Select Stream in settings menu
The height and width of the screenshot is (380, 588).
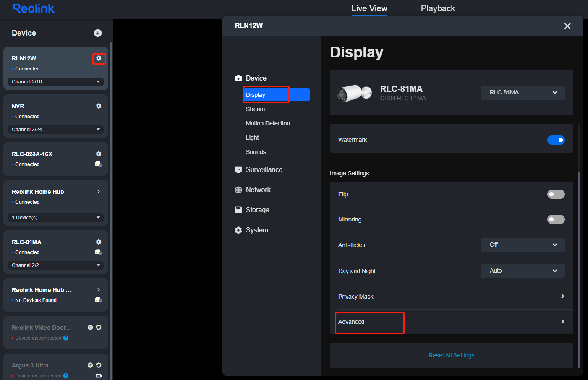click(x=255, y=109)
